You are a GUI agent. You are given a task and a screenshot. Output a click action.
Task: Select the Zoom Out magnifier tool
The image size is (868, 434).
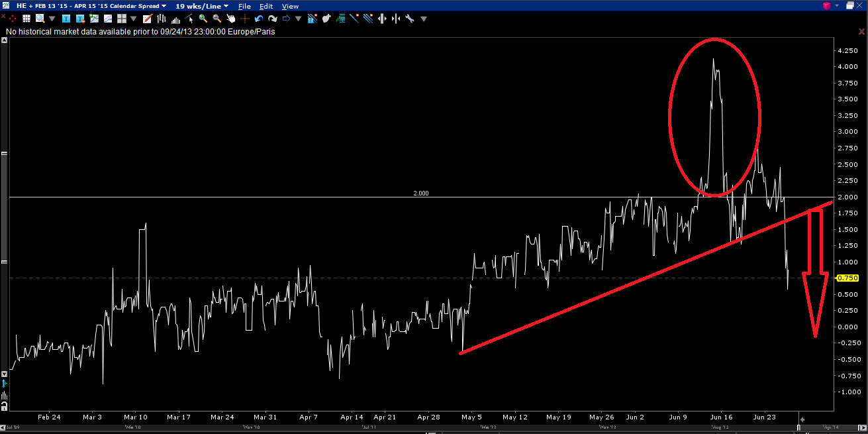[x=217, y=19]
